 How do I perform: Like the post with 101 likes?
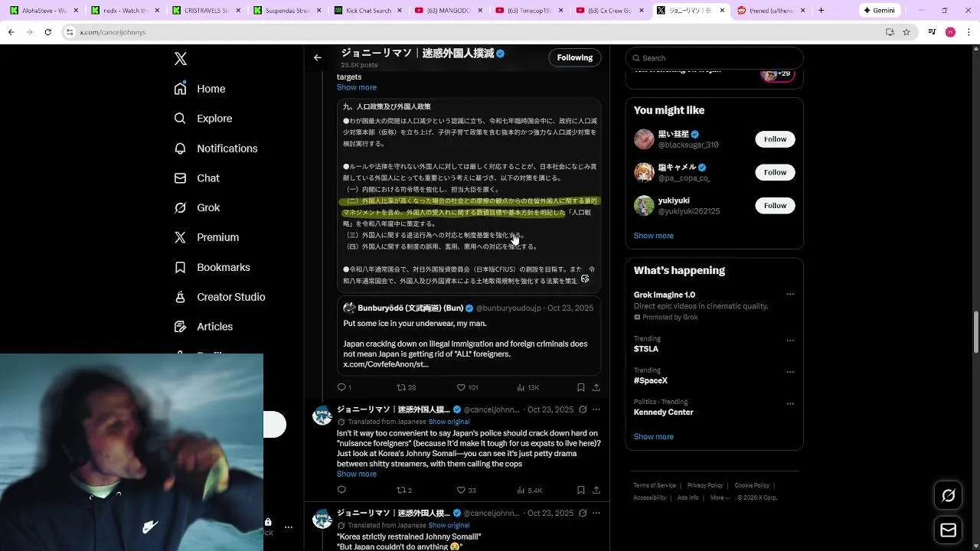pyautogui.click(x=467, y=387)
